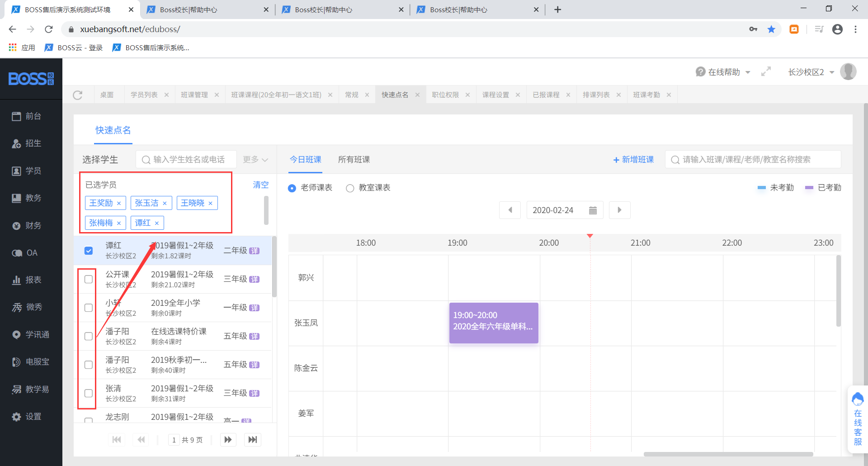Open the 学员列表 page tab
The height and width of the screenshot is (466, 868).
[x=144, y=95]
